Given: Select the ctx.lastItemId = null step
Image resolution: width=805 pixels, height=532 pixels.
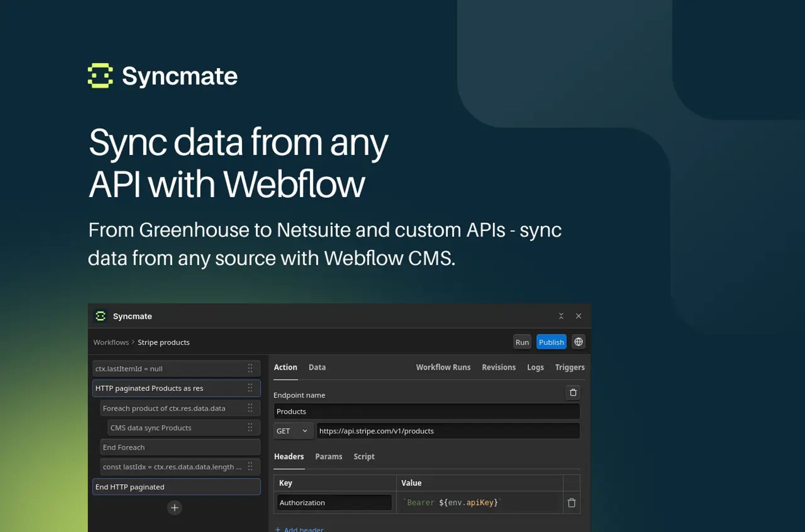Looking at the screenshot, I should 176,369.
